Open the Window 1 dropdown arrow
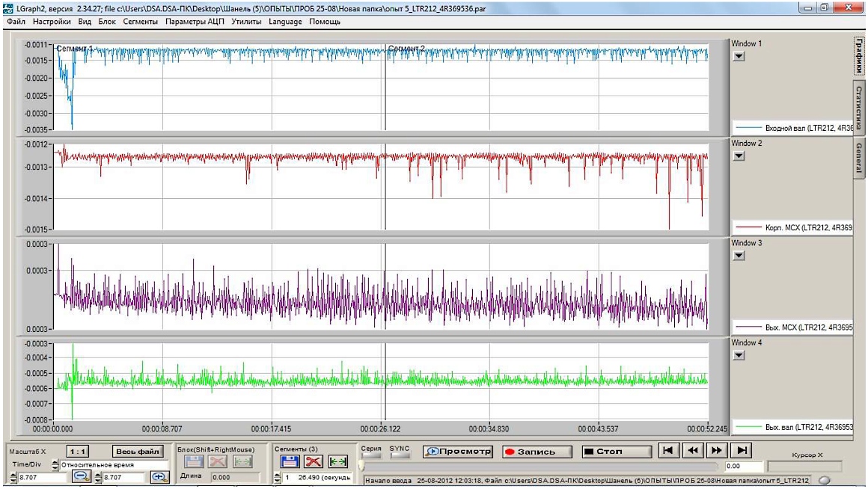The image size is (868, 489). pyautogui.click(x=739, y=57)
